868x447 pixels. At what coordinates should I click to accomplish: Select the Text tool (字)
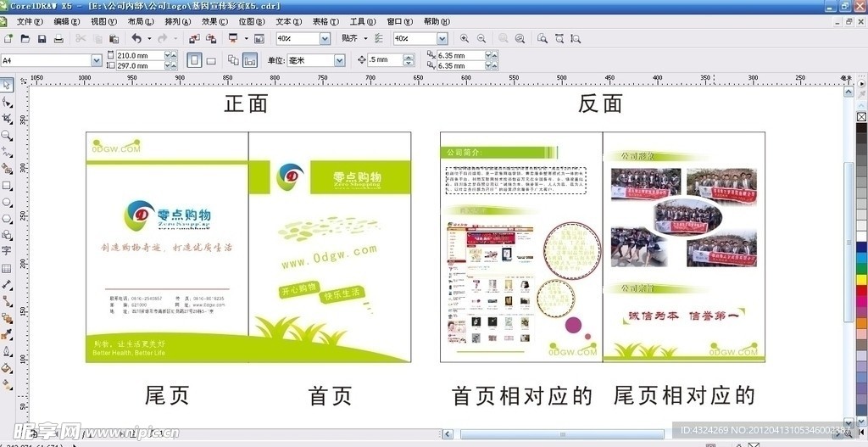pyautogui.click(x=7, y=251)
